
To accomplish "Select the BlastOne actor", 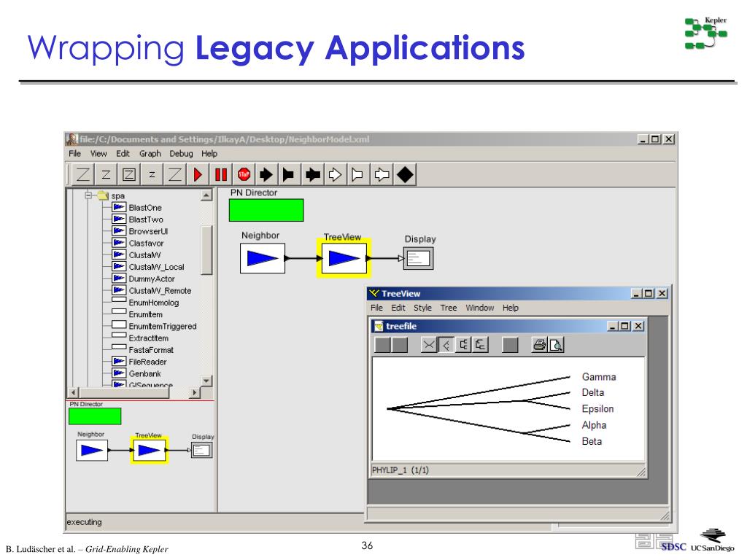I will tap(137, 207).
